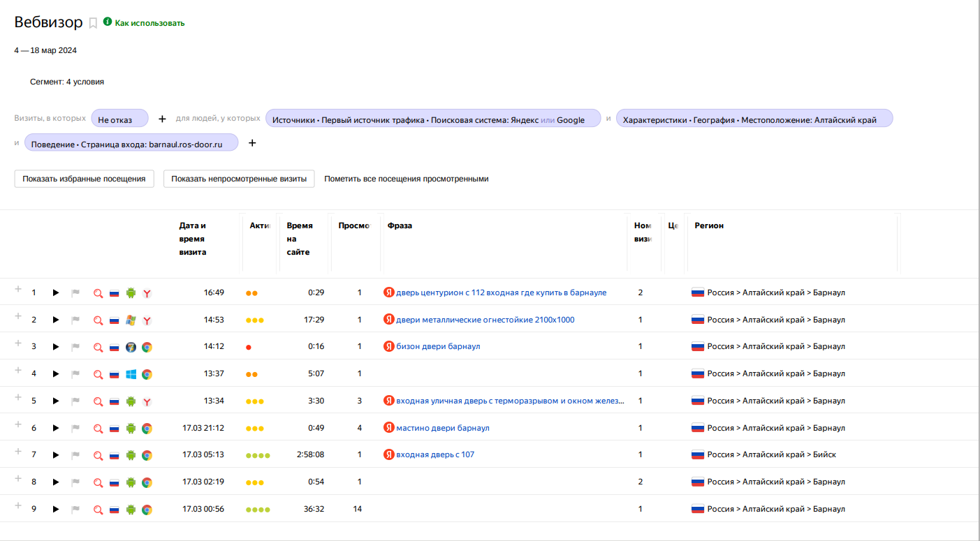The height and width of the screenshot is (541, 980).
Task: Mark visit 9 with the flag
Action: [x=75, y=510]
